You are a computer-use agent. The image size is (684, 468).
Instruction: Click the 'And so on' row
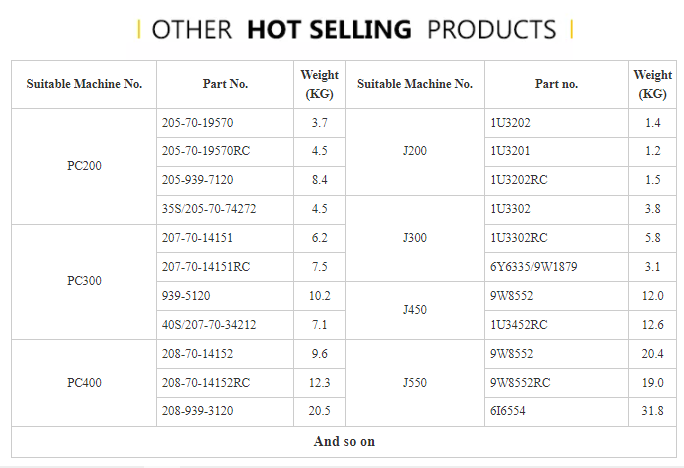click(x=344, y=442)
